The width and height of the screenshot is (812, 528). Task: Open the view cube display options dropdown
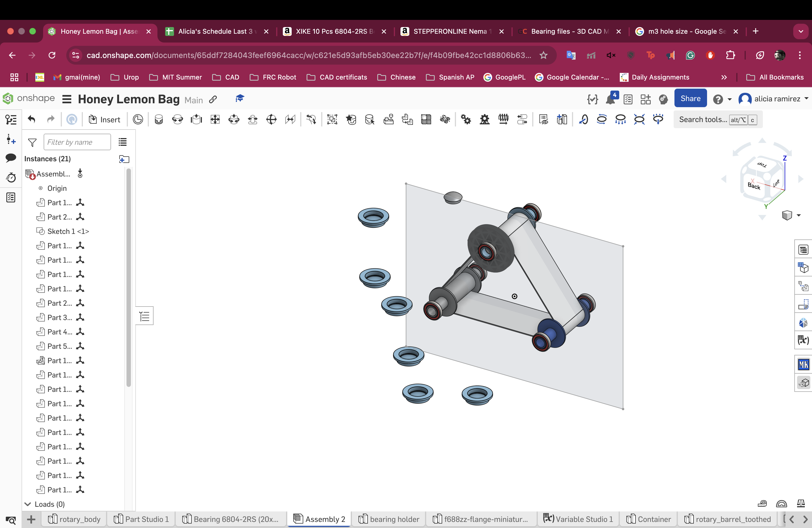(x=799, y=215)
